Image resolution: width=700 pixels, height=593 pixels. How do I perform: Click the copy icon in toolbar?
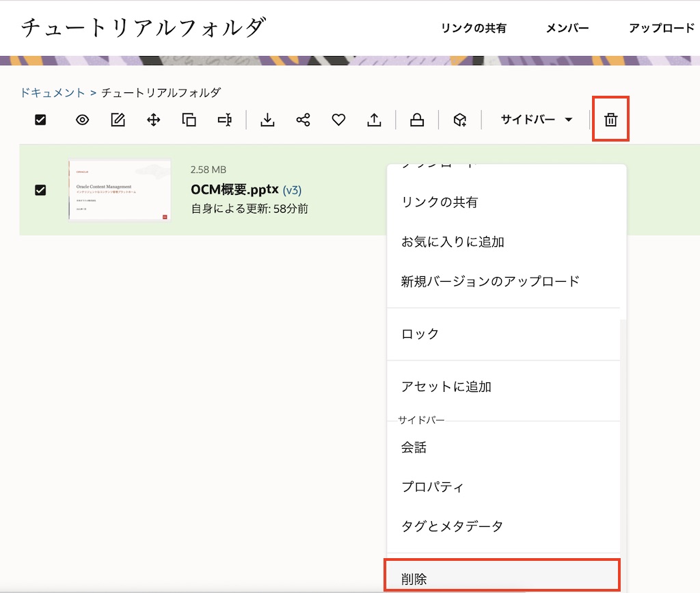189,120
